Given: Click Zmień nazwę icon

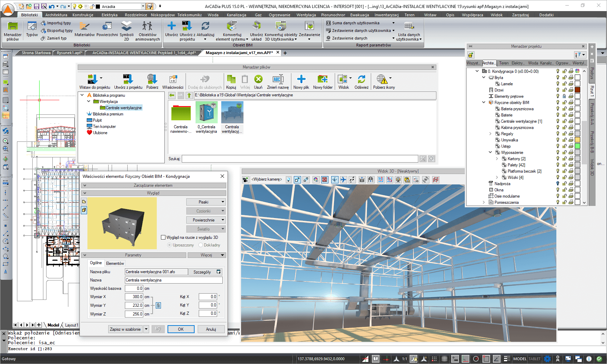Looking at the screenshot, I should (x=278, y=82).
